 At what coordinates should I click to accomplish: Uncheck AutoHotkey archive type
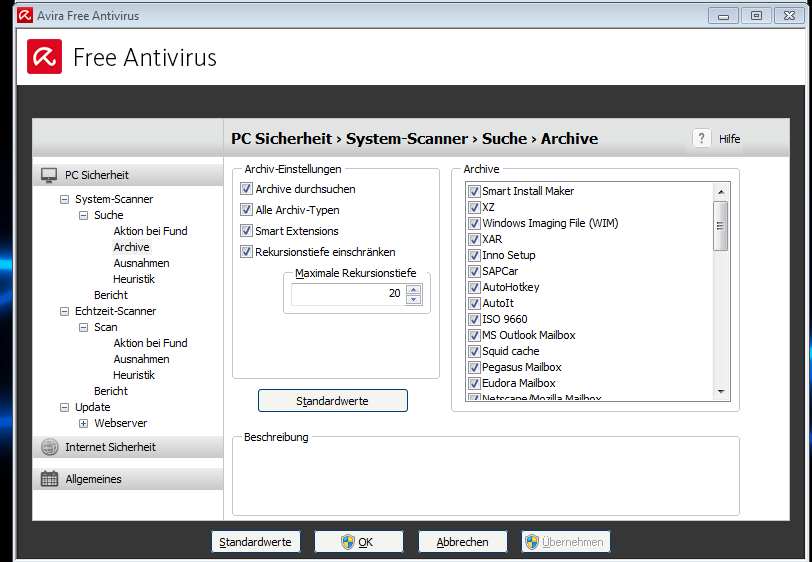click(x=474, y=287)
